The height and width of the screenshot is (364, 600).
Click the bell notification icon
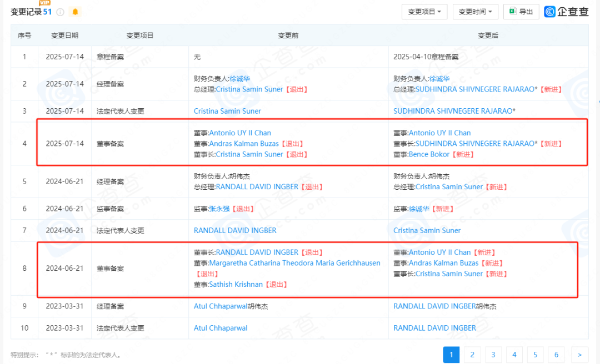click(75, 12)
